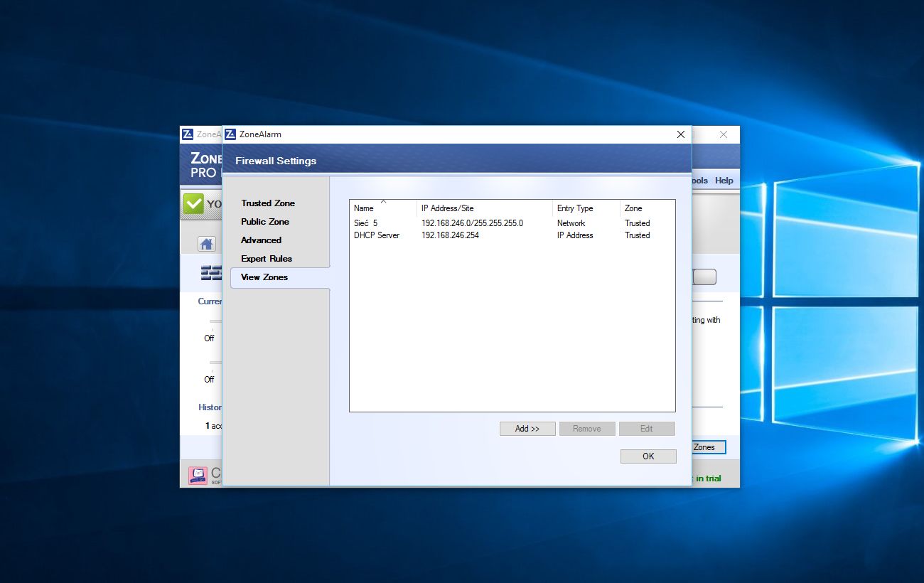
Task: Sort by Entry Type column header
Action: pyautogui.click(x=586, y=208)
